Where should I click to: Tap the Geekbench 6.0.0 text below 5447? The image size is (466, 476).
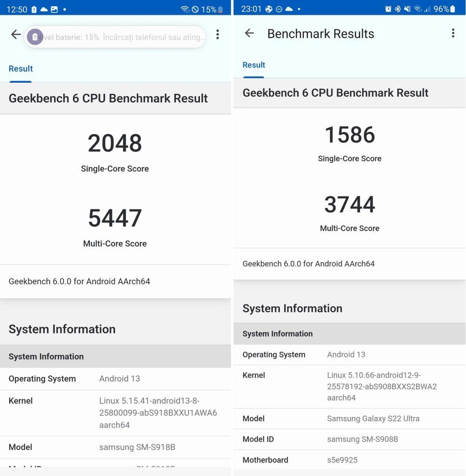point(80,281)
